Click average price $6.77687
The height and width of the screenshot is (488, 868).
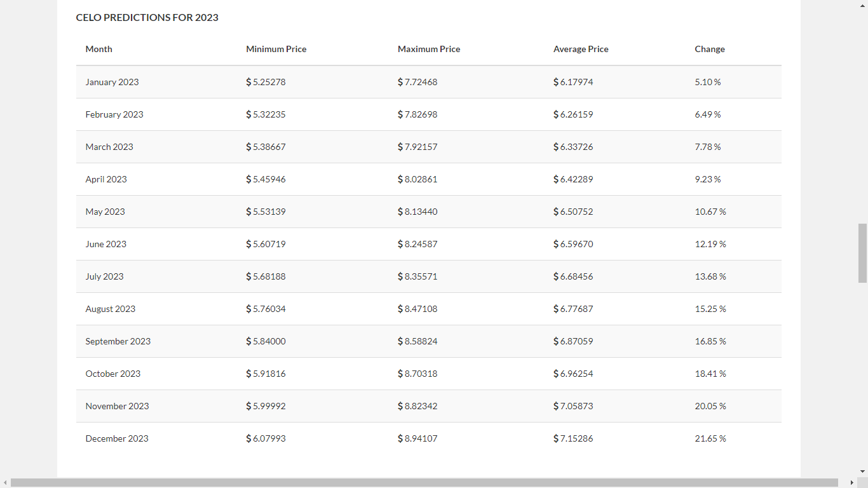pyautogui.click(x=573, y=309)
